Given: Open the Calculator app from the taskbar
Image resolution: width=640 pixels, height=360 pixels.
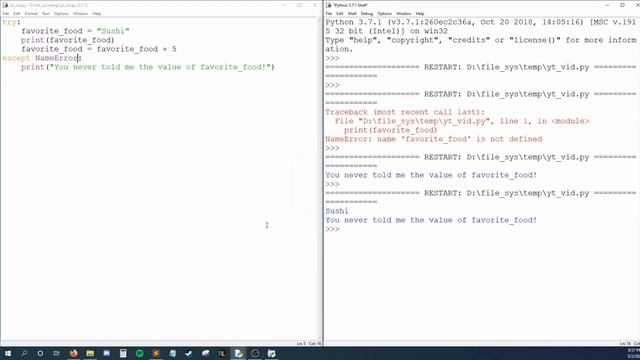Looking at the screenshot, I should click(x=123, y=353).
